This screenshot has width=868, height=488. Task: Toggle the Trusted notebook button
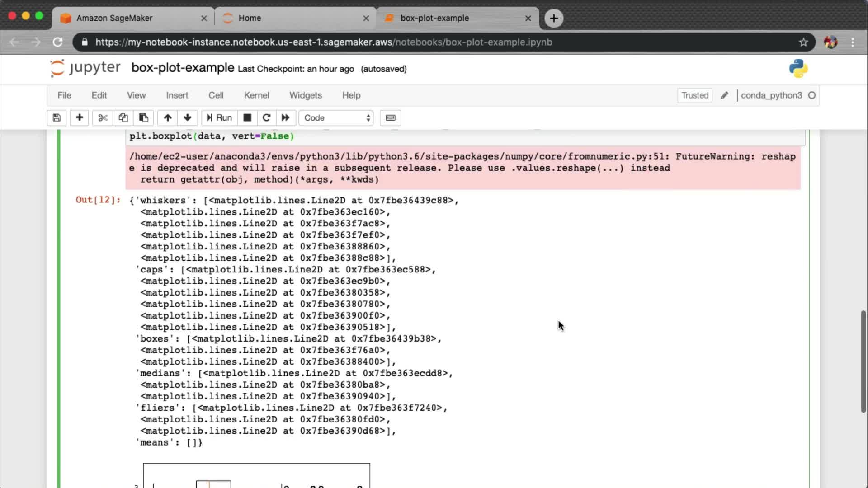coord(694,95)
